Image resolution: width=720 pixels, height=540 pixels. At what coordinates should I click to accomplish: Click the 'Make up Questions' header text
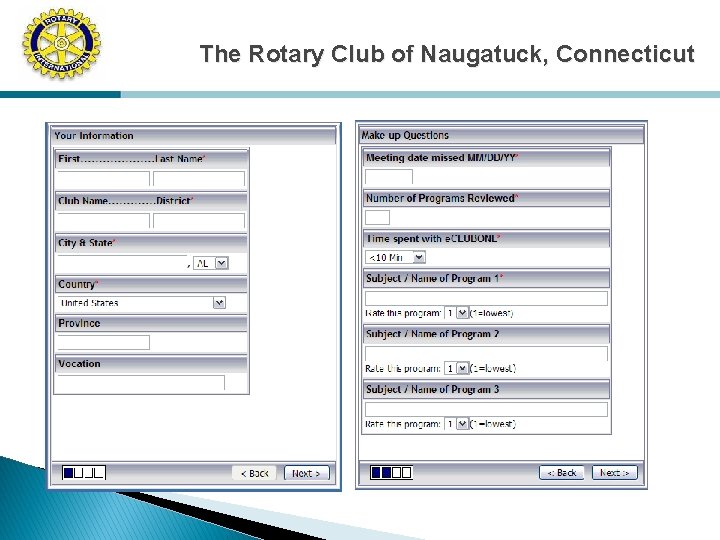(x=405, y=135)
